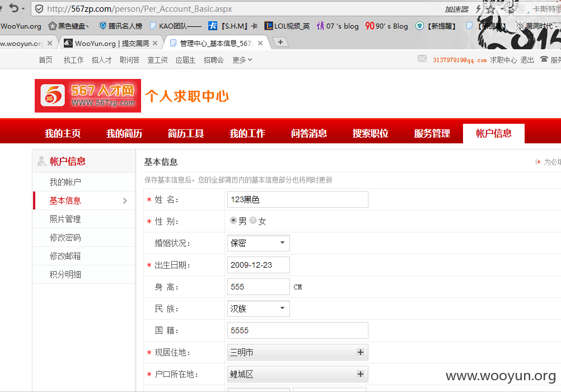Click the account email 313797919@qq.com
The height and width of the screenshot is (392, 561).
[x=460, y=60]
